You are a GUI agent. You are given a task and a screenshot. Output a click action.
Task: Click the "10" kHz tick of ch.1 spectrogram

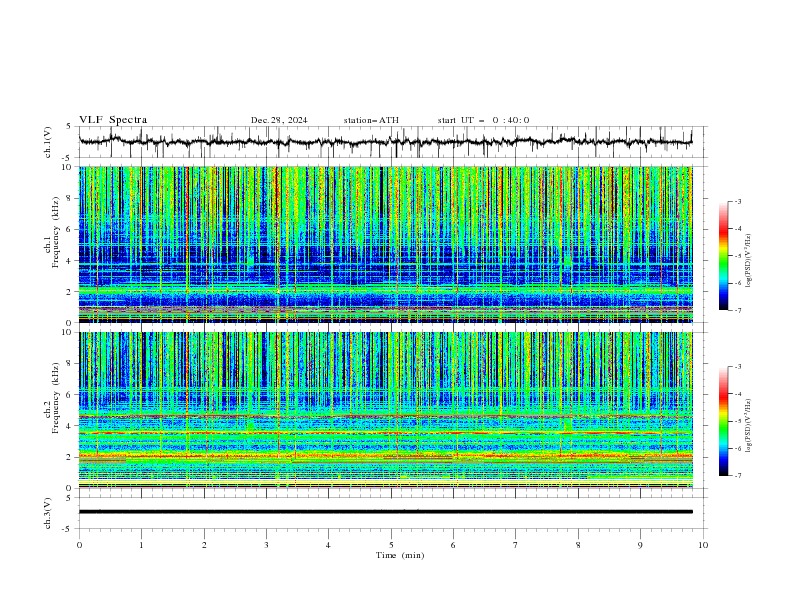(68, 167)
